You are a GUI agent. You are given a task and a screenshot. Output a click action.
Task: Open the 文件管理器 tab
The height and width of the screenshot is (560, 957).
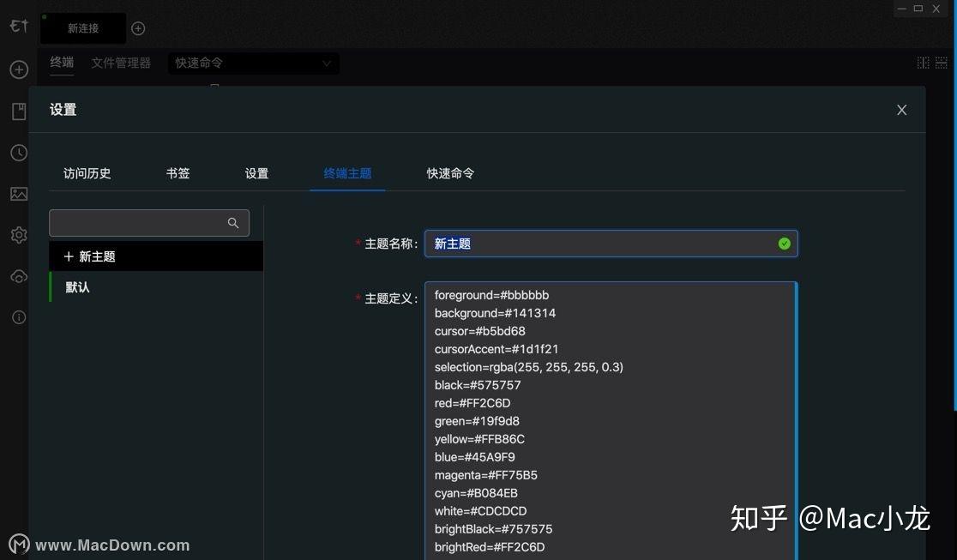[x=121, y=63]
